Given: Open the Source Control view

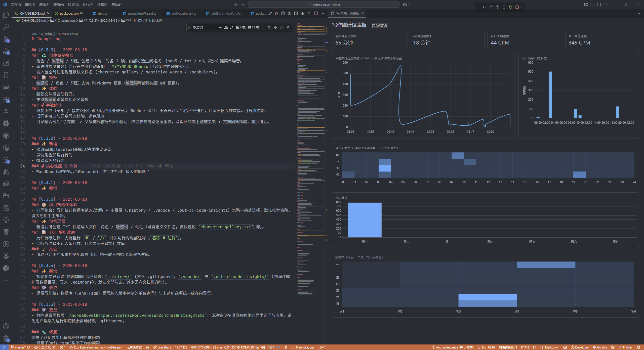Looking at the screenshot, I should point(6,39).
